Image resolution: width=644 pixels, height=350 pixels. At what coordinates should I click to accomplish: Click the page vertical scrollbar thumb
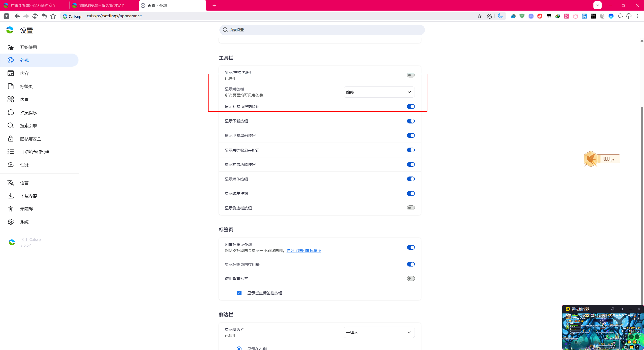pyautogui.click(x=642, y=206)
